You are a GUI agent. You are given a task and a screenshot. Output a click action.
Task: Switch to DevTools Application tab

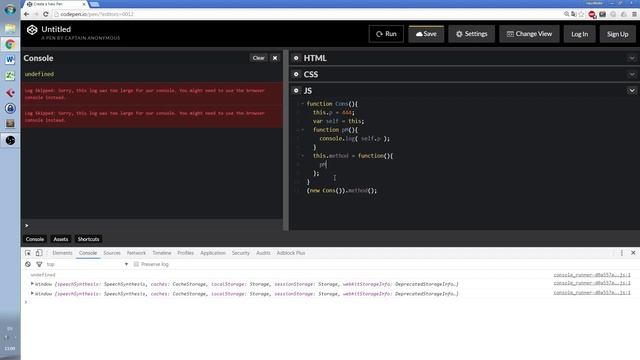[213, 253]
